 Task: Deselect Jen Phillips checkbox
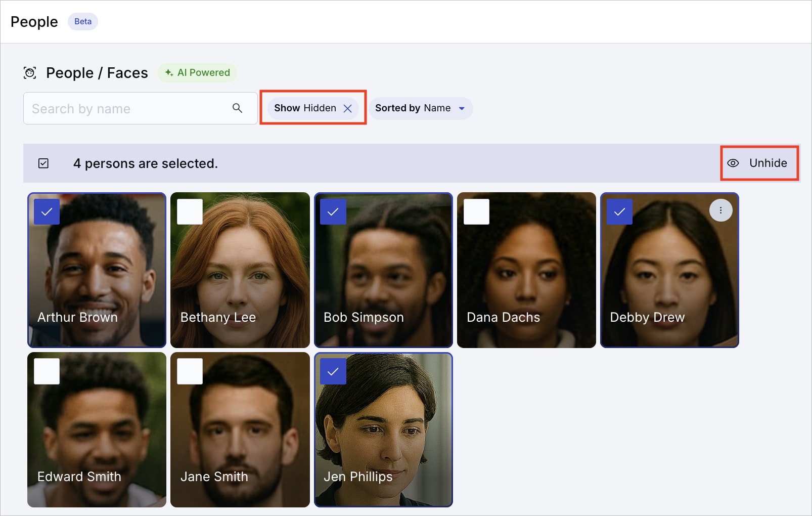[x=333, y=371]
